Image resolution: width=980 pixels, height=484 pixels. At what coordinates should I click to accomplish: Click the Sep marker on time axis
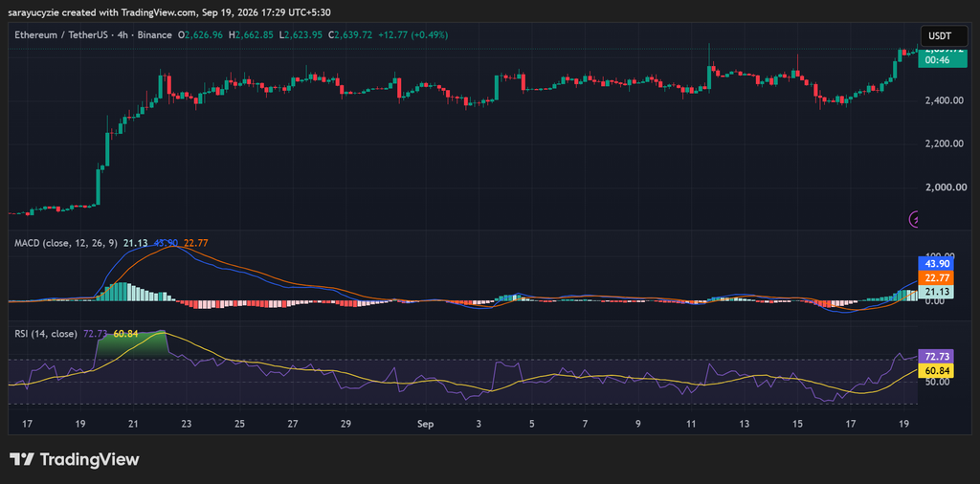point(425,424)
